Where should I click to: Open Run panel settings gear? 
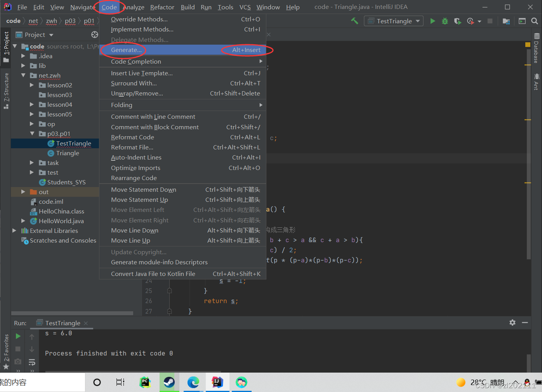pos(512,323)
